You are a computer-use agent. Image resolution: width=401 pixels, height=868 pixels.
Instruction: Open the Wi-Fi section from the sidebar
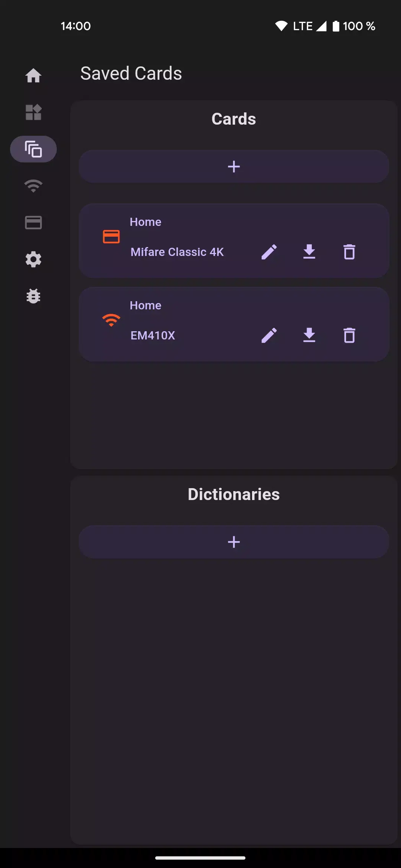coord(33,185)
